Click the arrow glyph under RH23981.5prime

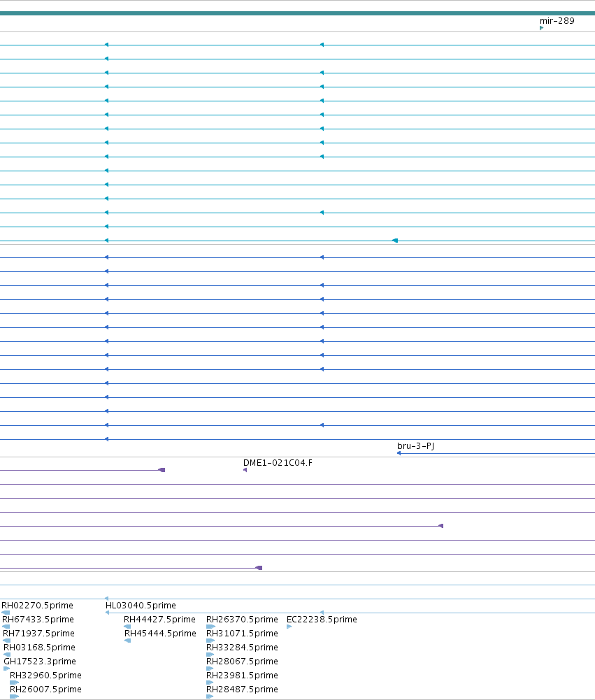(x=210, y=683)
